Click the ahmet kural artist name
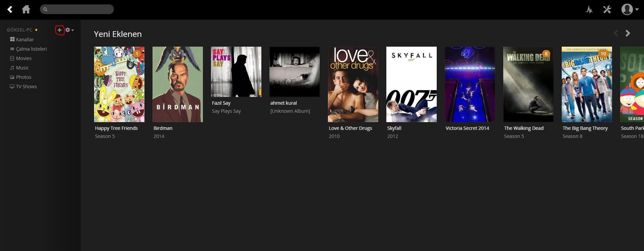The height and width of the screenshot is (251, 644). pyautogui.click(x=284, y=103)
